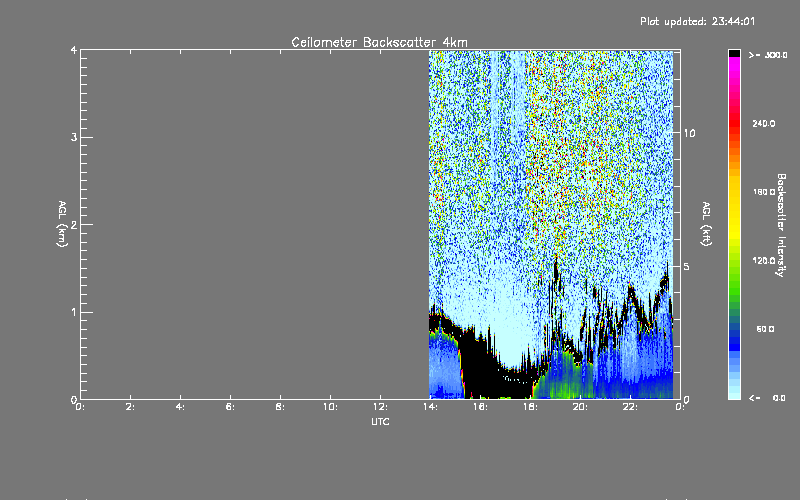Click the 'Ceilometer Backscatter 4km' plot title
The height and width of the screenshot is (500, 800).
[x=379, y=42]
